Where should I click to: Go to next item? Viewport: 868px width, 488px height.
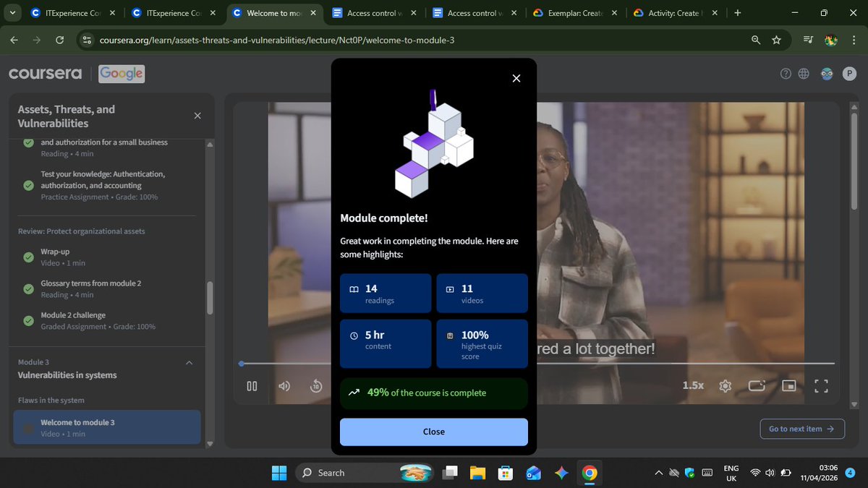[801, 429]
